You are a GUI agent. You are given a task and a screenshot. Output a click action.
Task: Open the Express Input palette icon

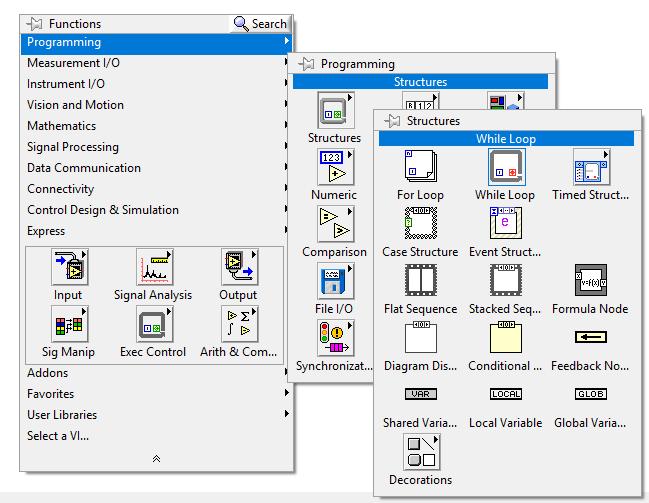[70, 267]
